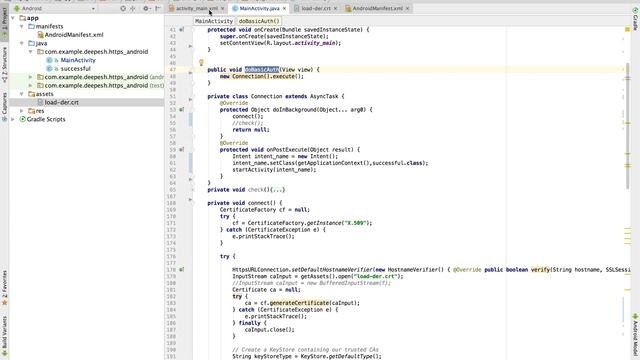Viewport: 640px width, 360px height.
Task: Expand the Gradle Scripts node
Action: click(x=13, y=119)
